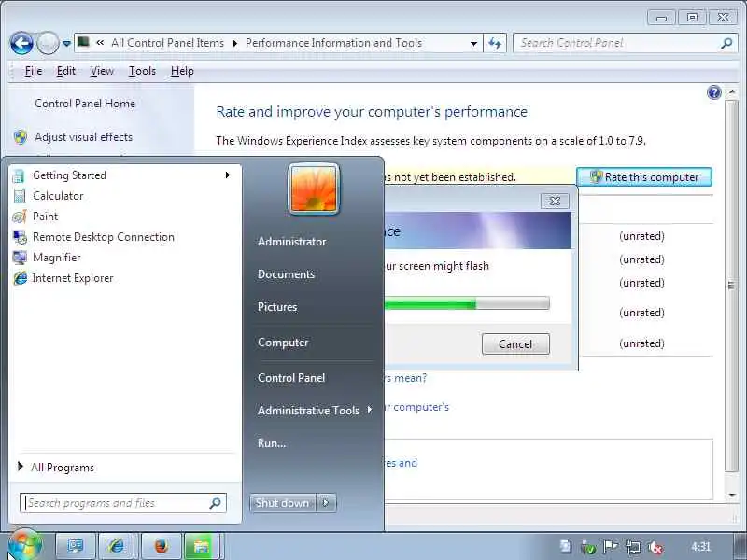Close the assessment dialog with X
Screen dimensions: 747x560
pos(555,201)
